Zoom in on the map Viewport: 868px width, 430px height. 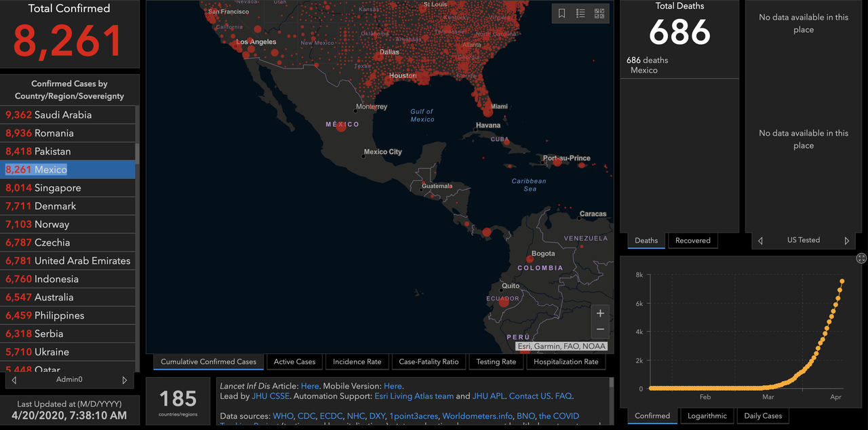(599, 313)
